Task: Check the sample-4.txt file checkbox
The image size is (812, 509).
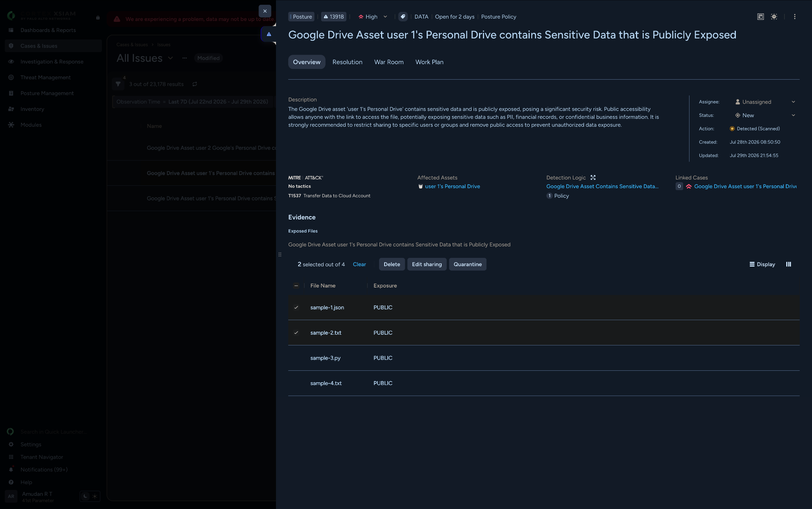Action: point(296,383)
